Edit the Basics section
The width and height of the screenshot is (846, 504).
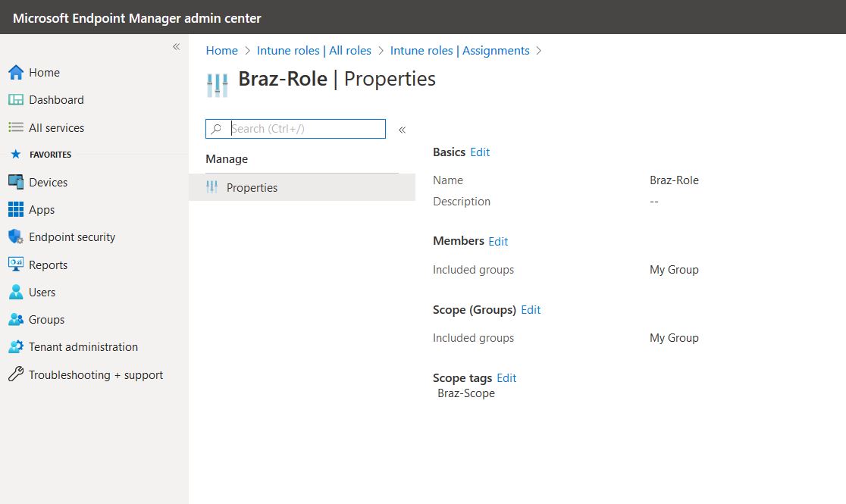(x=480, y=152)
